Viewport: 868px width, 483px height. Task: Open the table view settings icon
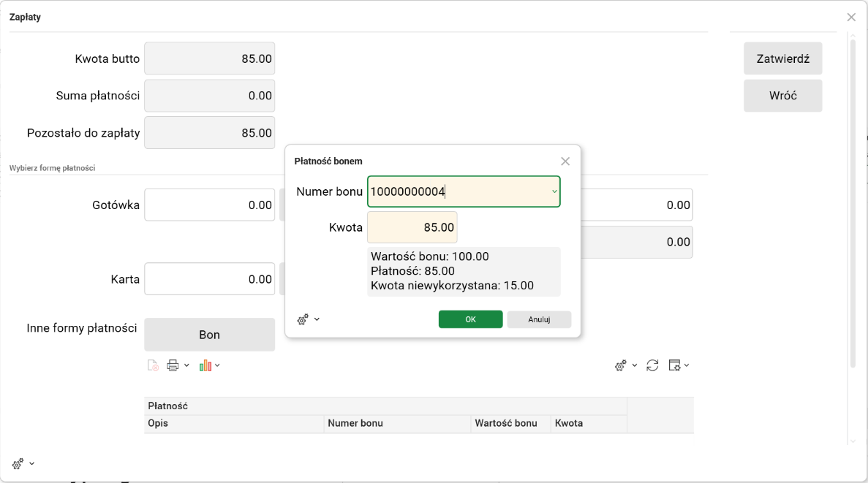675,365
